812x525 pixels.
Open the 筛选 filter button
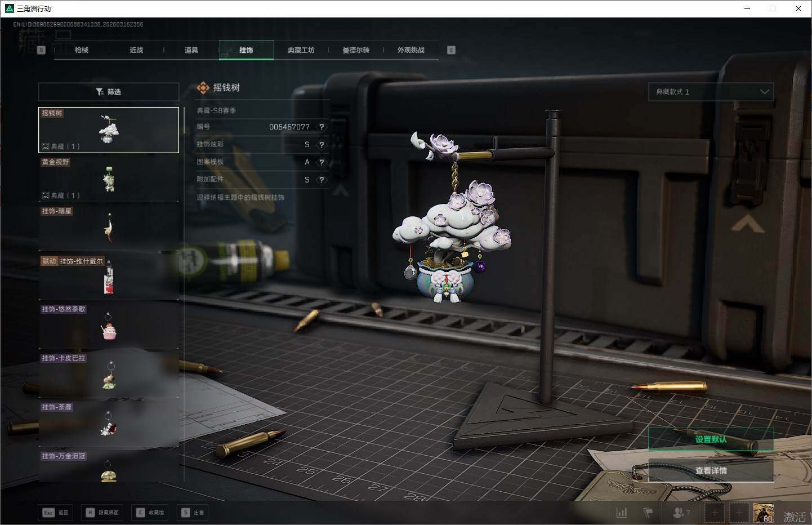(109, 92)
